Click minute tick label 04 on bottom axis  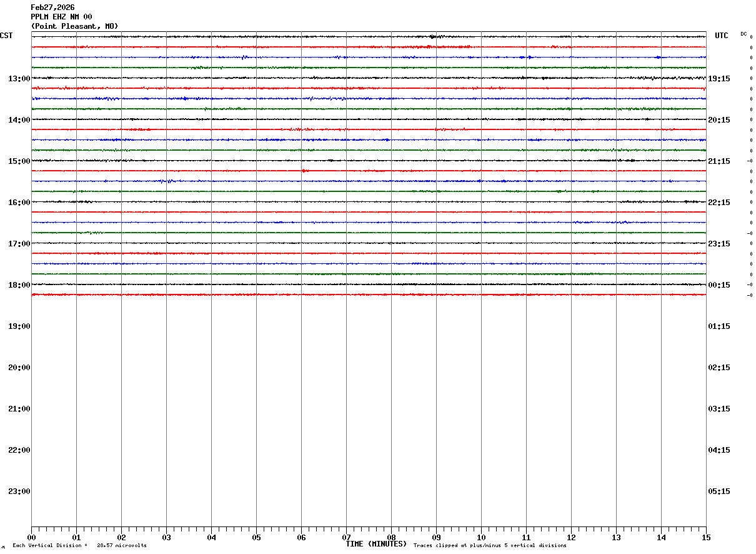click(211, 537)
